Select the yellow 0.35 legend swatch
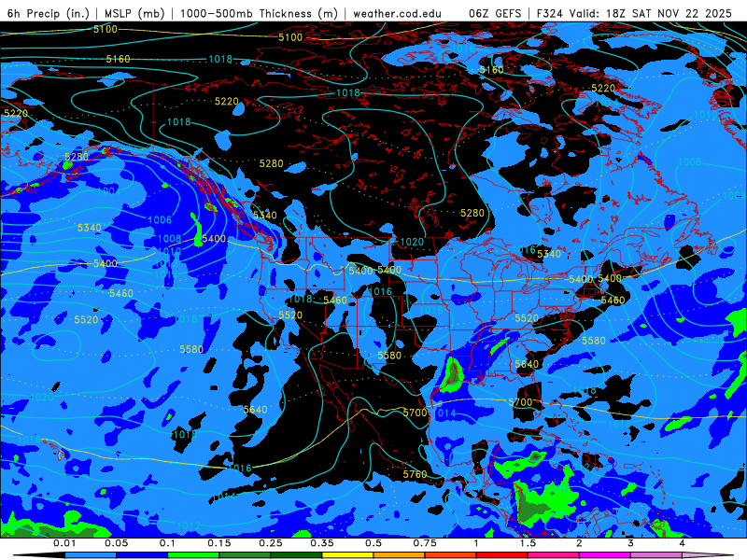 (347, 555)
